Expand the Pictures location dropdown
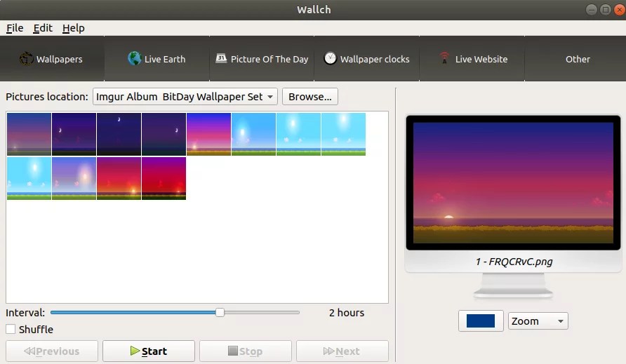The width and height of the screenshot is (626, 364). (x=185, y=97)
